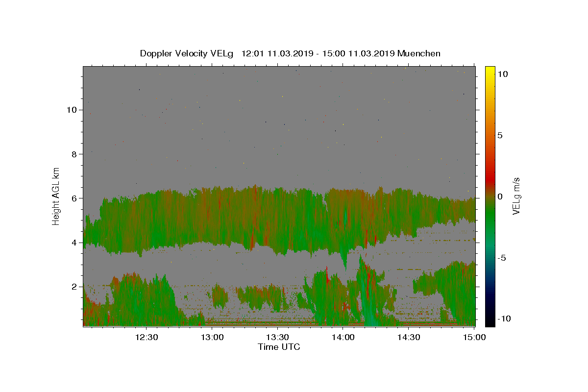Image resolution: width=588 pixels, height=392 pixels.
Task: Click the height label 4 on the y-axis
Action: click(74, 243)
